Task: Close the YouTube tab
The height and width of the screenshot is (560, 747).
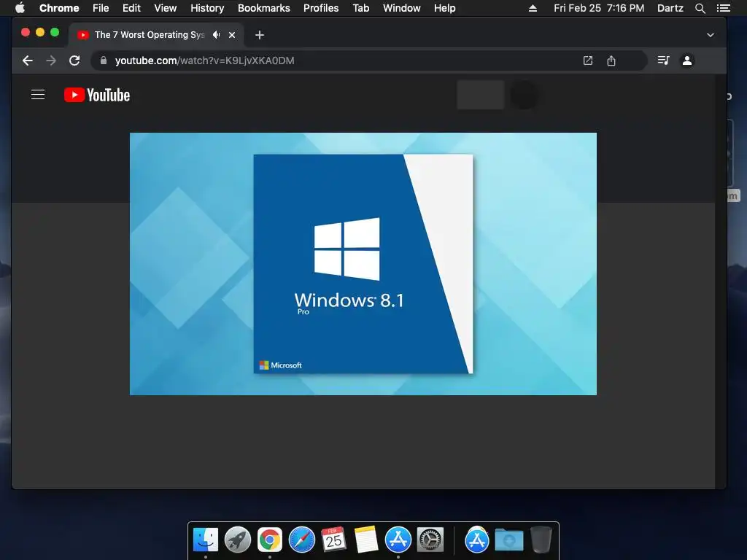Action: 232,35
